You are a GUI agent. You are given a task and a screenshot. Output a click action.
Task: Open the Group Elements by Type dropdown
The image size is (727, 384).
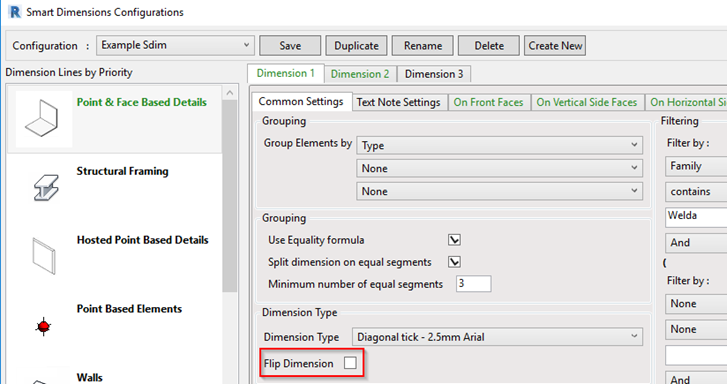[x=499, y=145]
